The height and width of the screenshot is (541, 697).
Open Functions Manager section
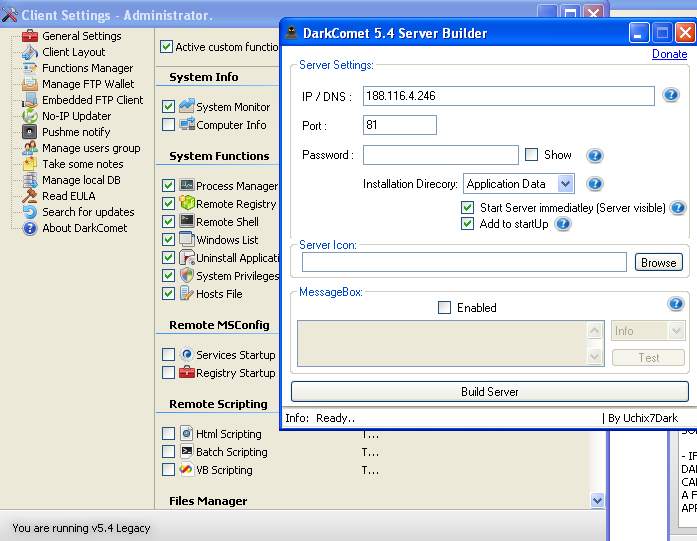tap(88, 68)
